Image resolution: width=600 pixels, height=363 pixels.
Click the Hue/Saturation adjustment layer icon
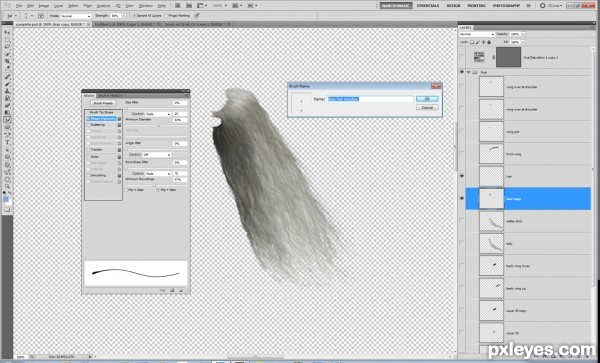479,57
